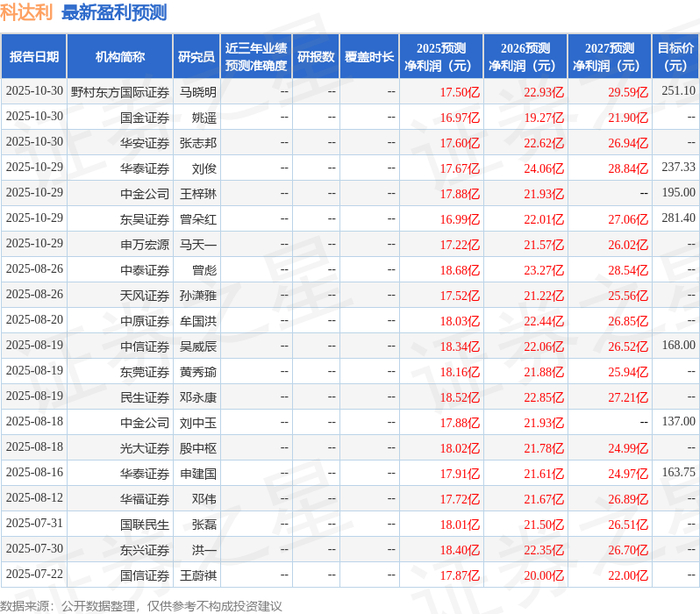Screen dimensions: 700x614
Task: Select the 2026预测净利润 column header
Action: 525,57
